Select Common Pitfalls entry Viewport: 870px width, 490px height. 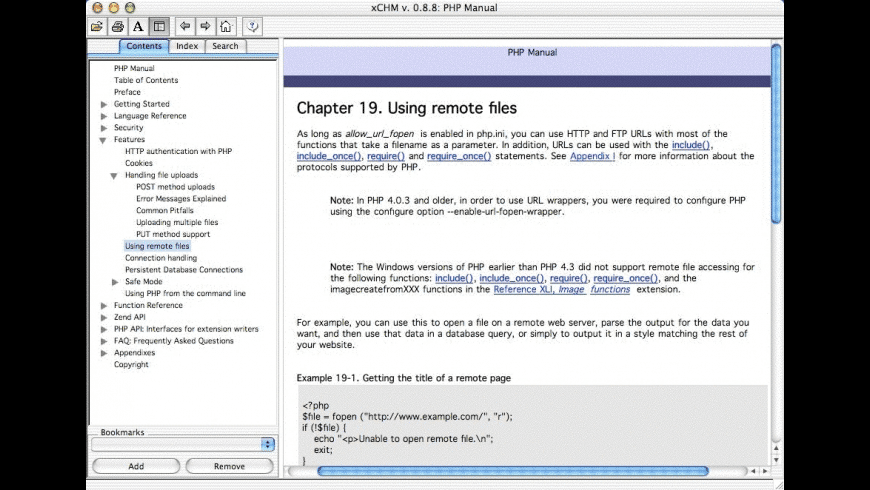click(165, 210)
